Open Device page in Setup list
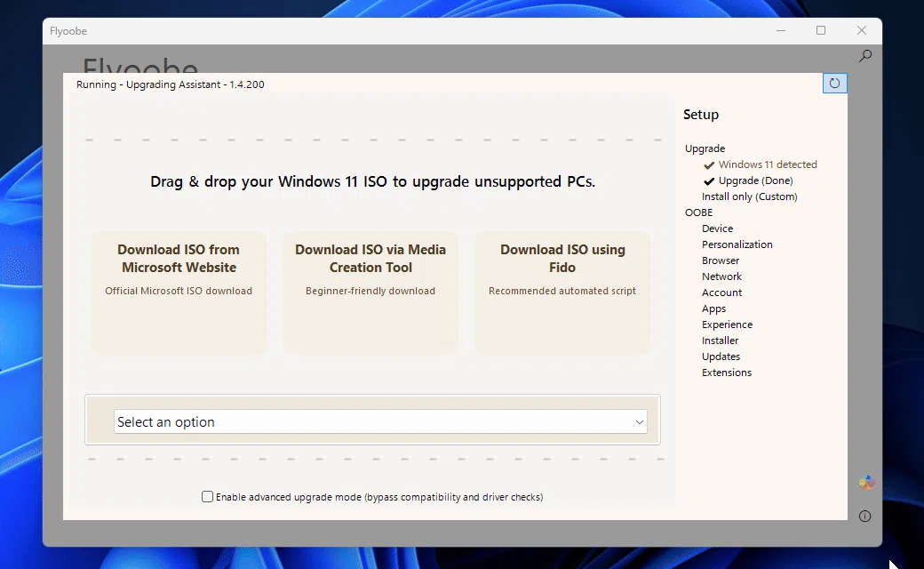This screenshot has height=569, width=924. pyautogui.click(x=717, y=228)
